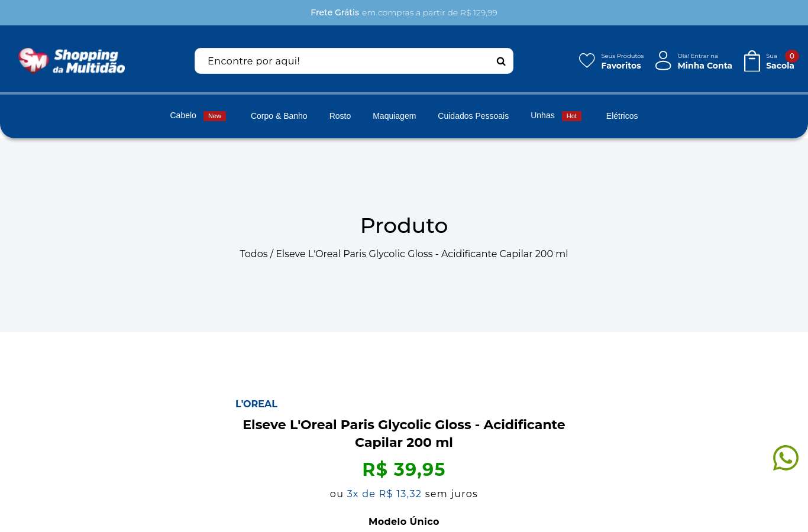
Task: Open the Maquiagem menu
Action: pos(394,116)
